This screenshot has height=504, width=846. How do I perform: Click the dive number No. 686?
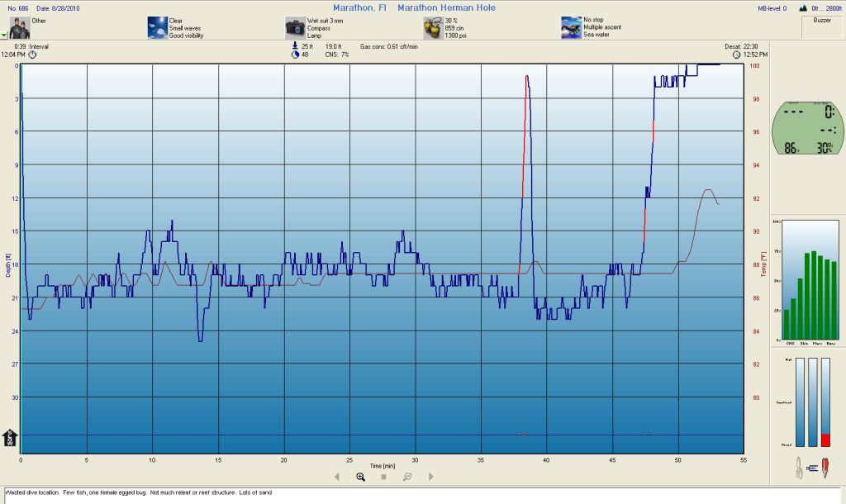[x=18, y=8]
